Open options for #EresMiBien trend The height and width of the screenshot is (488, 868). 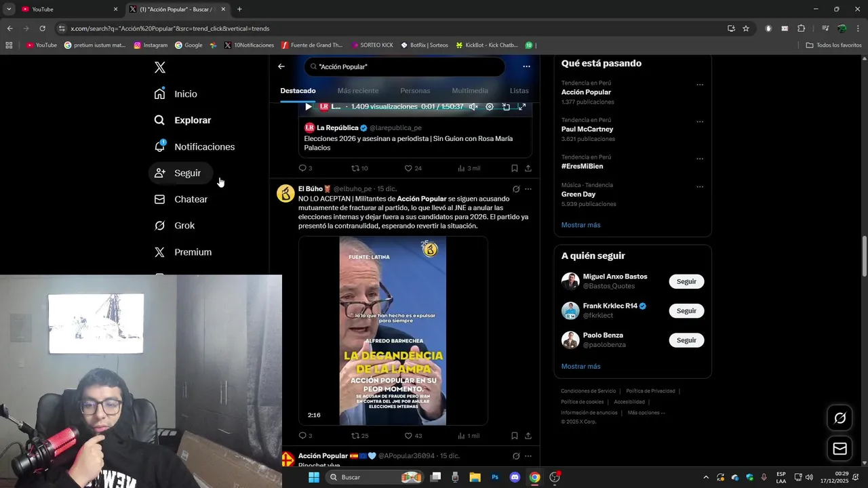700,159
